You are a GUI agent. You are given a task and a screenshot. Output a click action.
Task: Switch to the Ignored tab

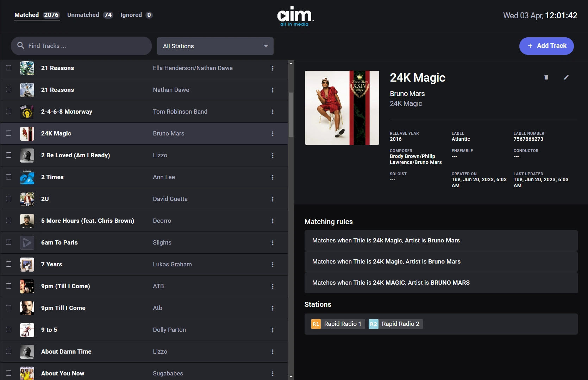136,15
